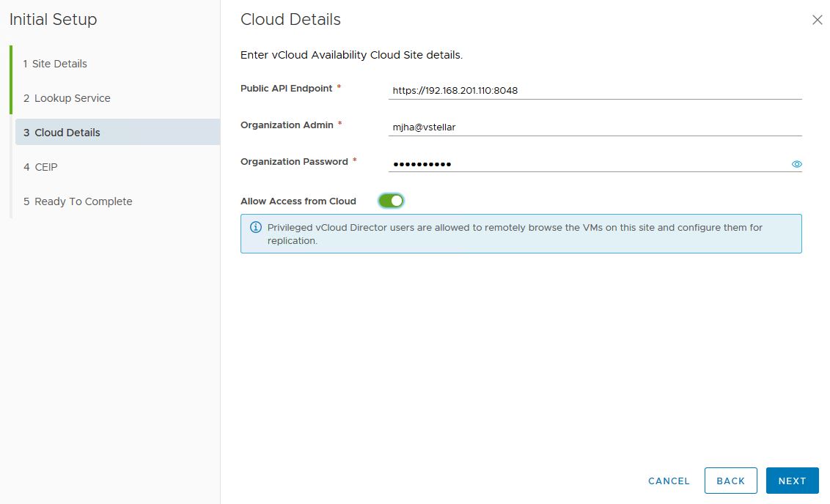Close the Initial Setup wizard with the X
The height and width of the screenshot is (504, 830).
pos(817,21)
